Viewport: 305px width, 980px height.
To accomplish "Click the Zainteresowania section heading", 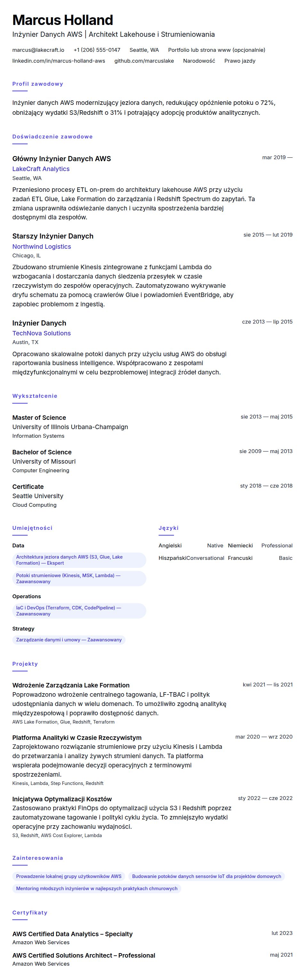I will (38, 858).
